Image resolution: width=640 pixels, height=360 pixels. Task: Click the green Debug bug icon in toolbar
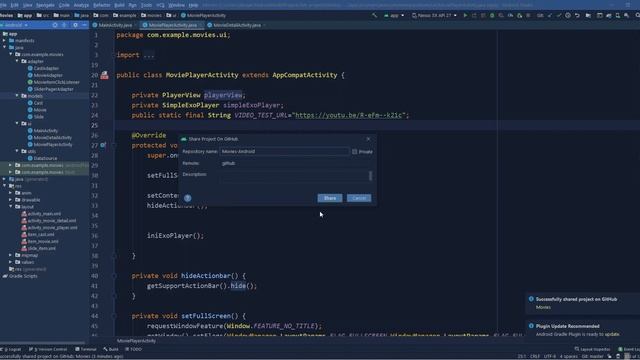(x=492, y=16)
